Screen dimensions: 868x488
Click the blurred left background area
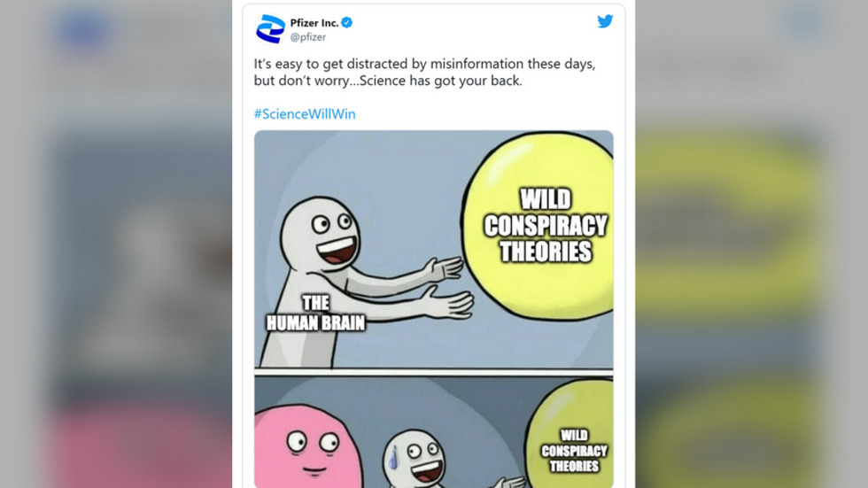coord(116,244)
